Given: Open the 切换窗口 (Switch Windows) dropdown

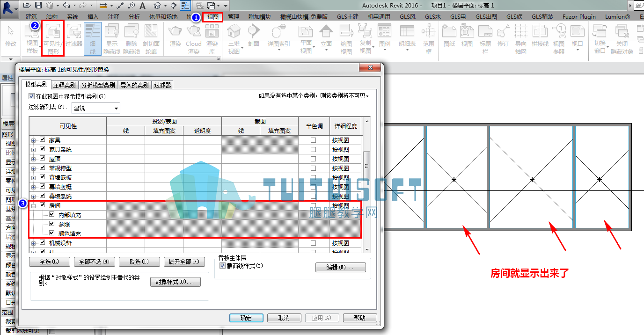Looking at the screenshot, I should pyautogui.click(x=600, y=39).
